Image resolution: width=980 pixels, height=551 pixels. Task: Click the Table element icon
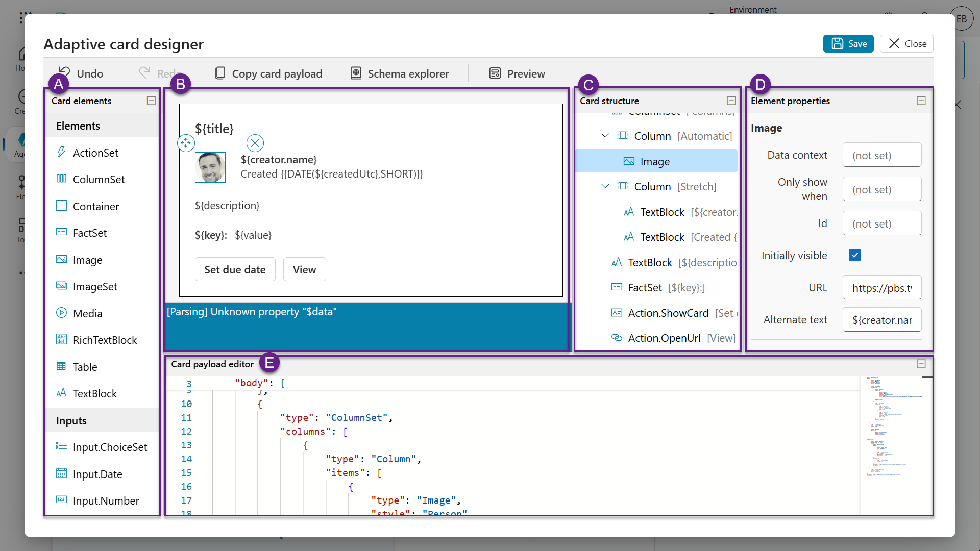click(x=61, y=366)
